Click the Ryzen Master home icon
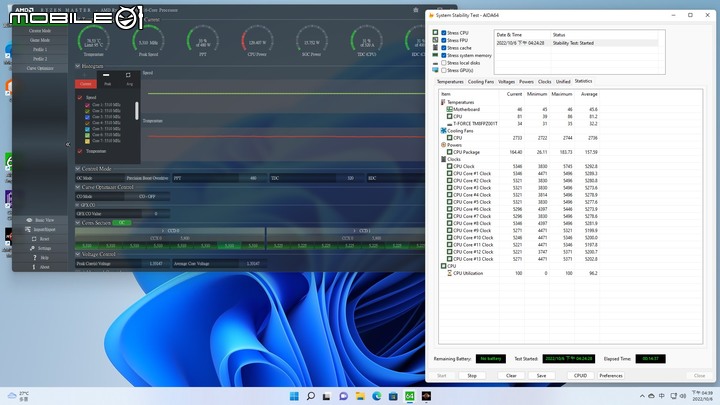The height and width of the screenshot is (405, 720). (416, 10)
